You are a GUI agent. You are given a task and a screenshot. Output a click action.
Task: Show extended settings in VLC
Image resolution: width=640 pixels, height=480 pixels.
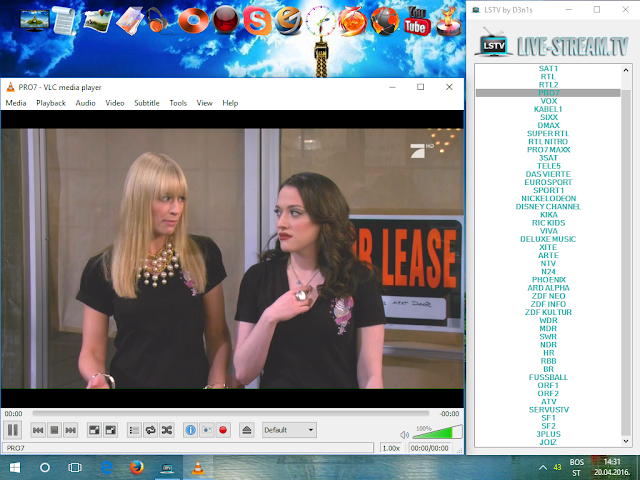pos(111,430)
